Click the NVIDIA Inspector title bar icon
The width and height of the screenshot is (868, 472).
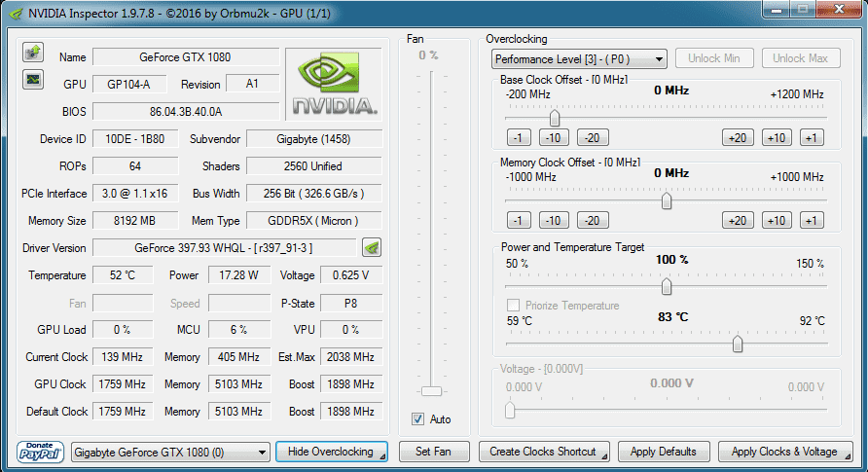click(16, 13)
